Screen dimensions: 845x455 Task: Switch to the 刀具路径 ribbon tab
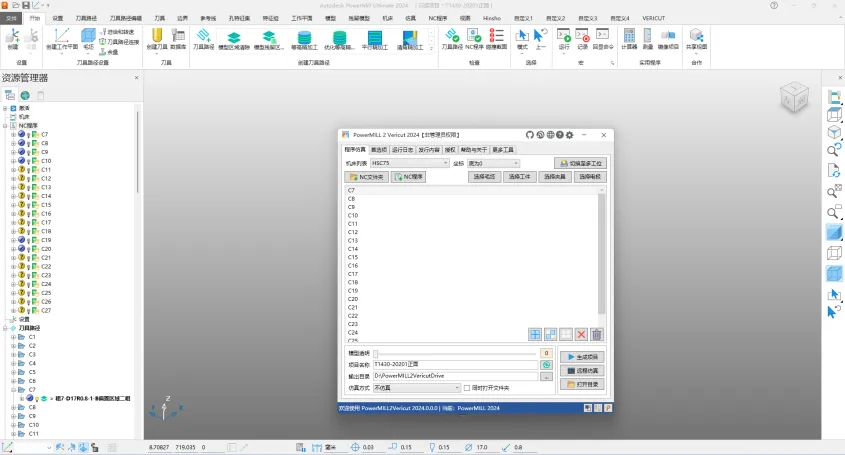pyautogui.click(x=86, y=18)
